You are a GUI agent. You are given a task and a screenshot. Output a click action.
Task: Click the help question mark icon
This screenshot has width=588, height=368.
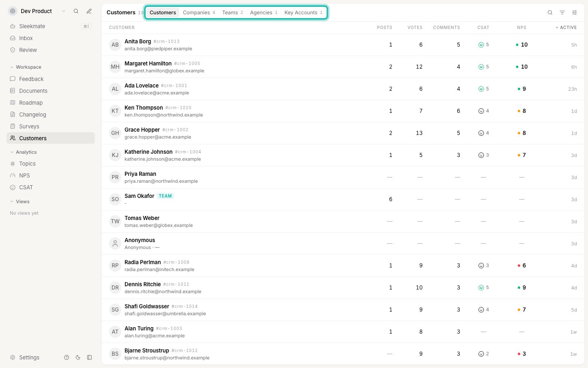coord(67,357)
